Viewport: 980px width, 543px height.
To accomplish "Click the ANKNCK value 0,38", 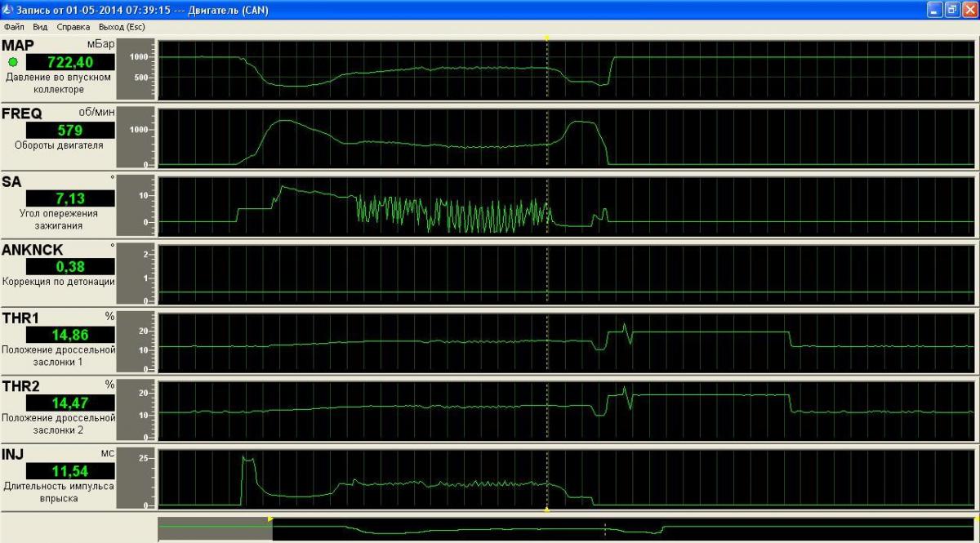I will [x=70, y=266].
